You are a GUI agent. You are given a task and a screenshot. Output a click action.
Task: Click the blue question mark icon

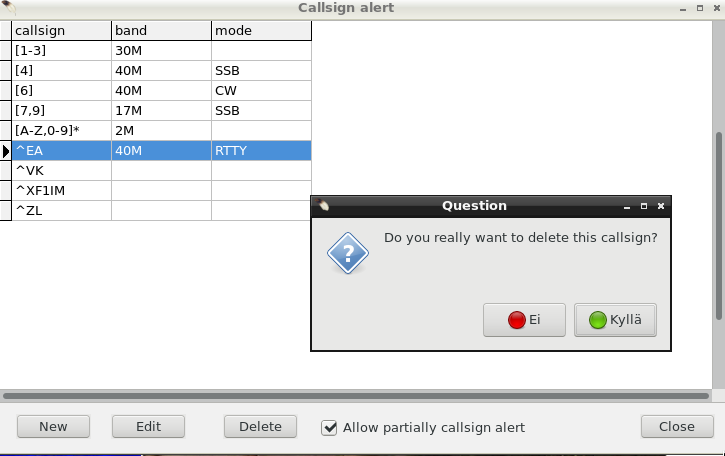[x=348, y=253]
